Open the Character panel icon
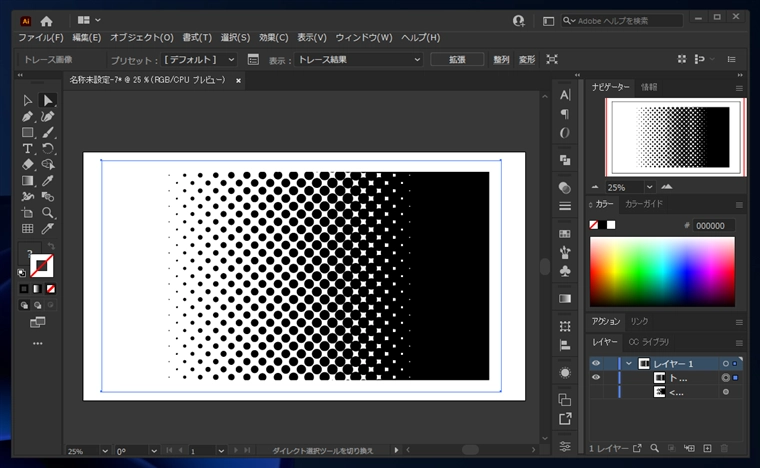Screen dimensions: 760x468 (565, 95)
